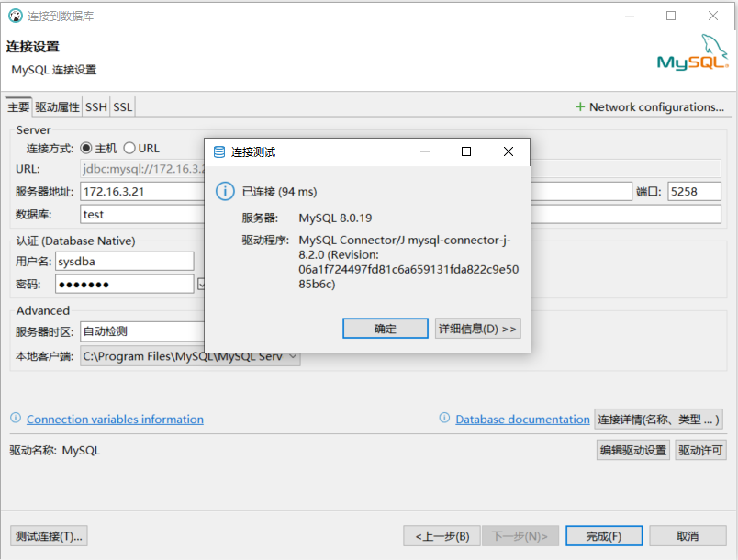
Task: Click the database icon in connection test dialog
Action: click(218, 151)
